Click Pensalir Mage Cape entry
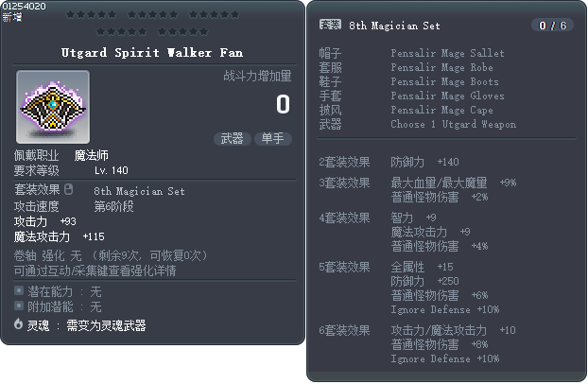 [441, 111]
